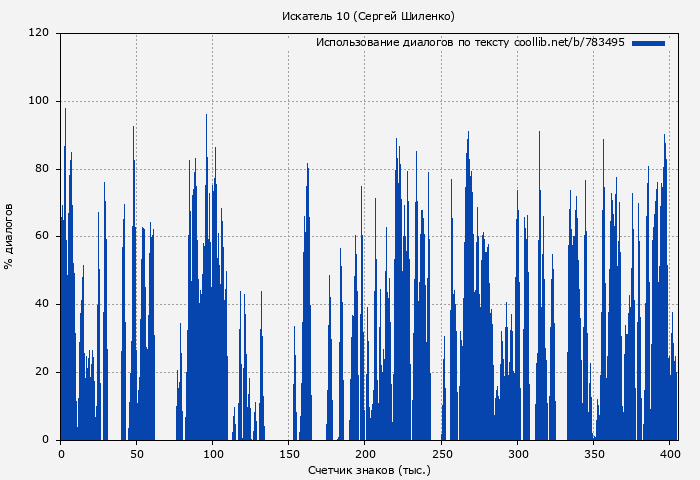Click the y-axis tick label 80
The image size is (700, 480).
(x=42, y=169)
